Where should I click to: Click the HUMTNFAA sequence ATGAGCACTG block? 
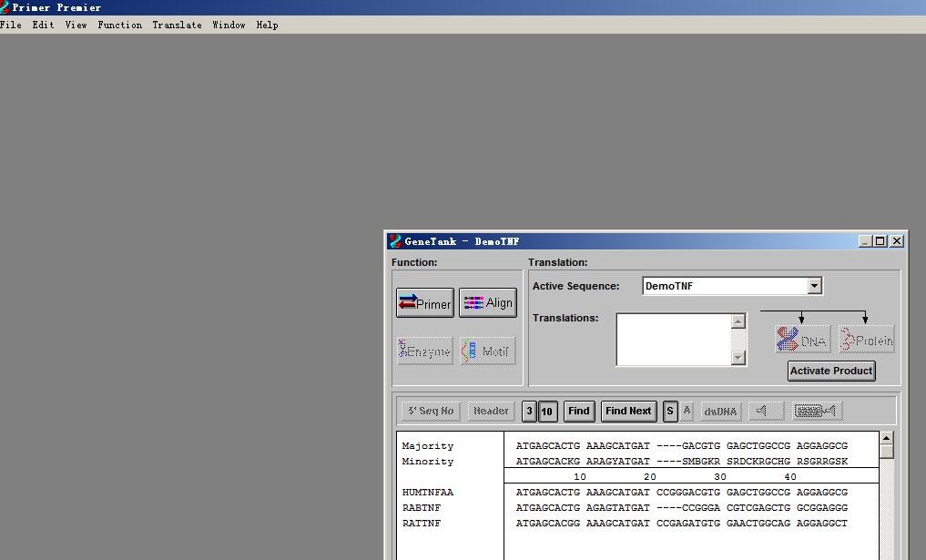[548, 492]
